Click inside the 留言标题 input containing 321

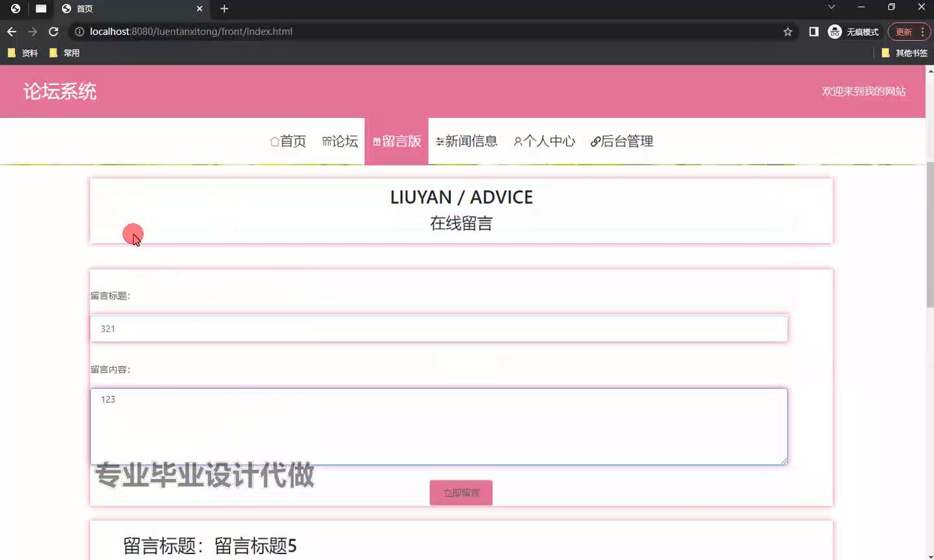[438, 329]
